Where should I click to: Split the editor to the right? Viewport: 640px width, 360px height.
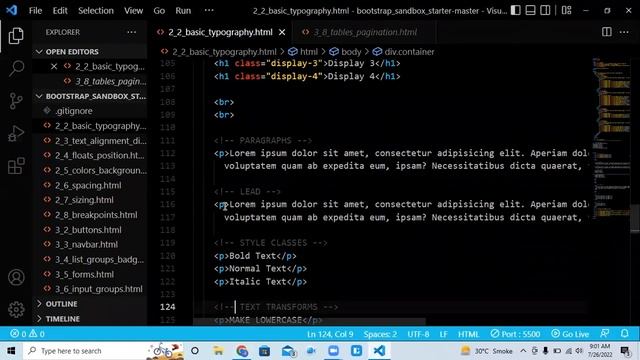tap(607, 32)
